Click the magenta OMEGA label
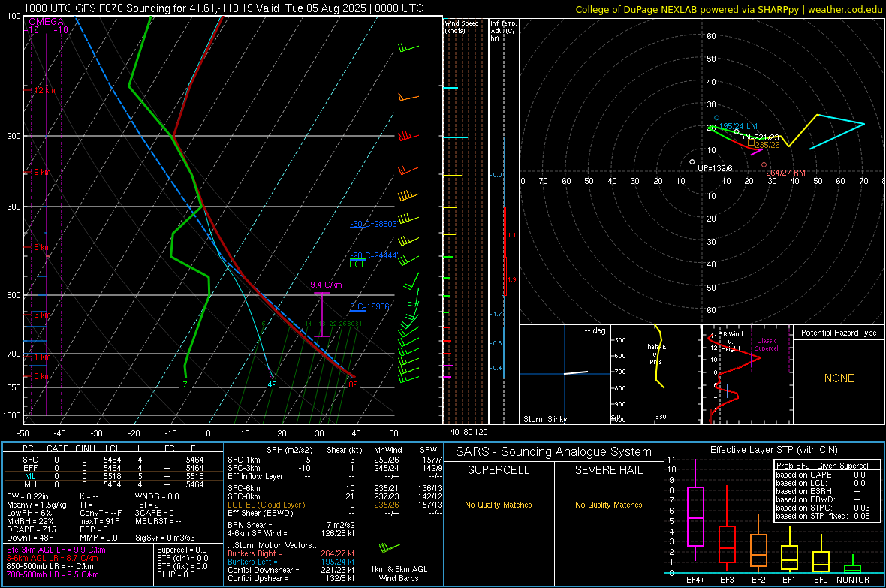 tap(47, 22)
